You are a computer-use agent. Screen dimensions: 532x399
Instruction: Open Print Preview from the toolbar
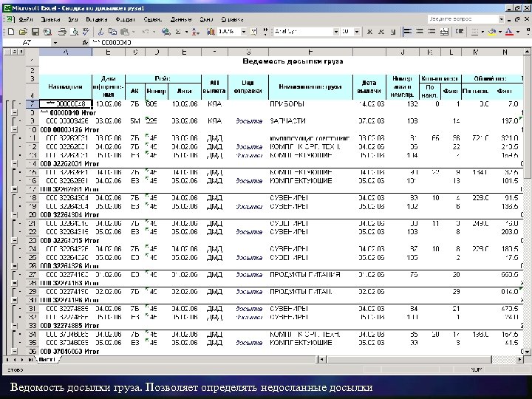pos(74,32)
